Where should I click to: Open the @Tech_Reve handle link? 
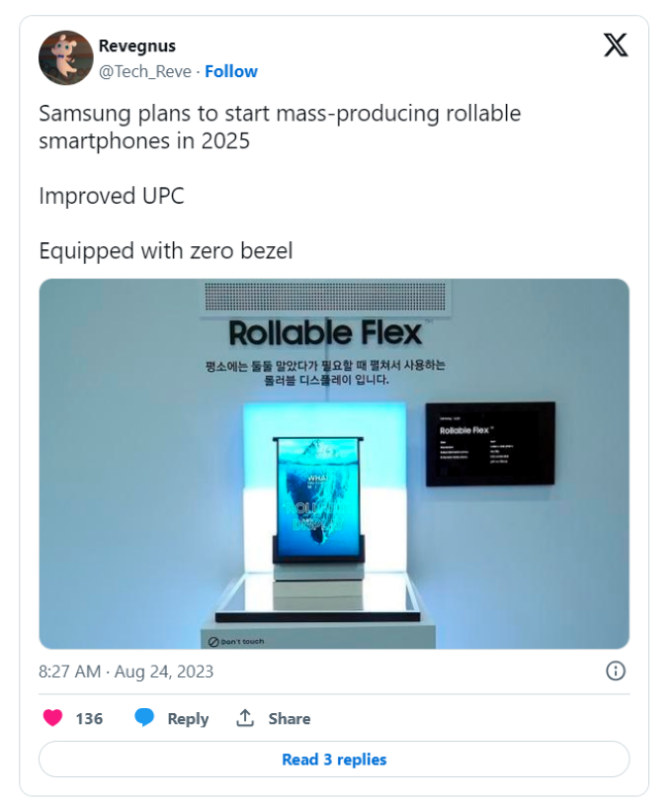145,71
